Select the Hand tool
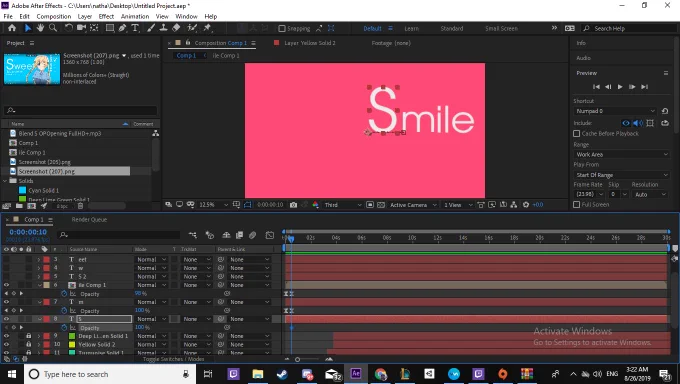Viewport: 680px width, 384px height. 40,28
